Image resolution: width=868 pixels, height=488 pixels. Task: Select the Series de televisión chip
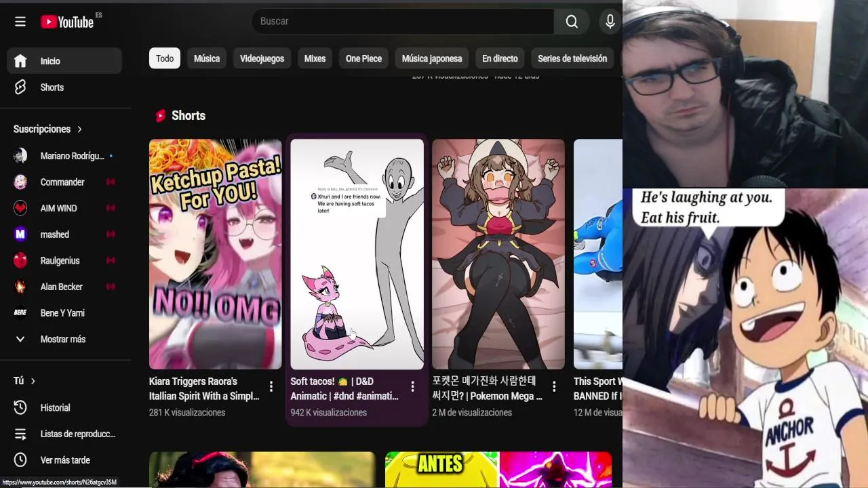coord(572,58)
